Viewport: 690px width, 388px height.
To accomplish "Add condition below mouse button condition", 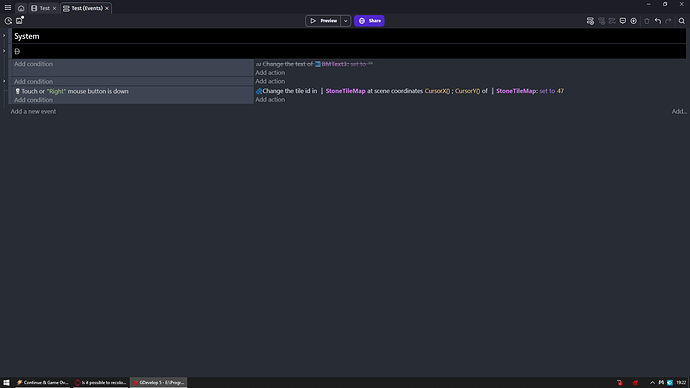I will 33,100.
